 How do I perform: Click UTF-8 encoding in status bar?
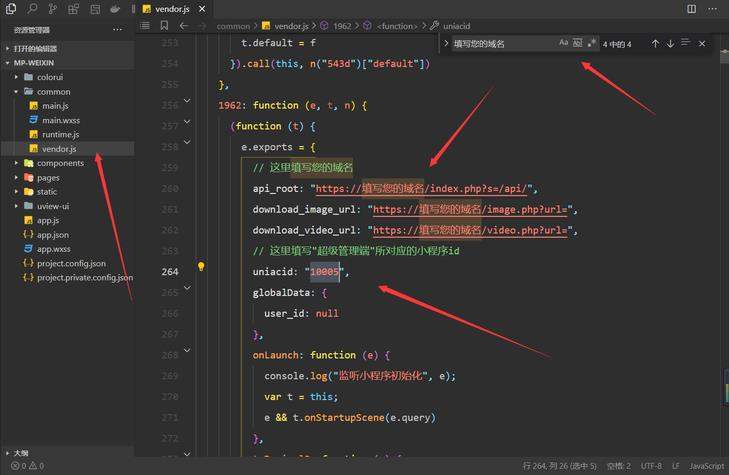(651, 466)
